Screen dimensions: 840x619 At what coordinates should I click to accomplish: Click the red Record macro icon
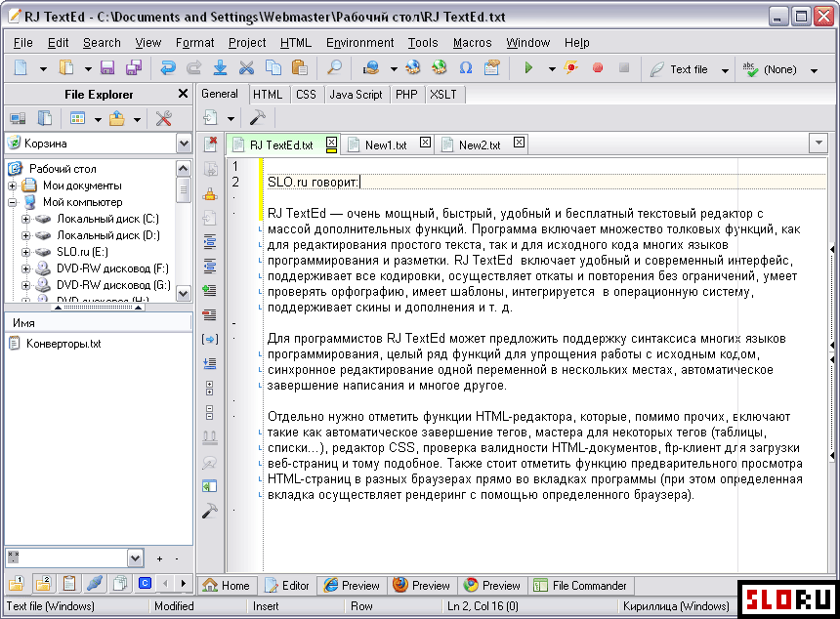coord(598,68)
